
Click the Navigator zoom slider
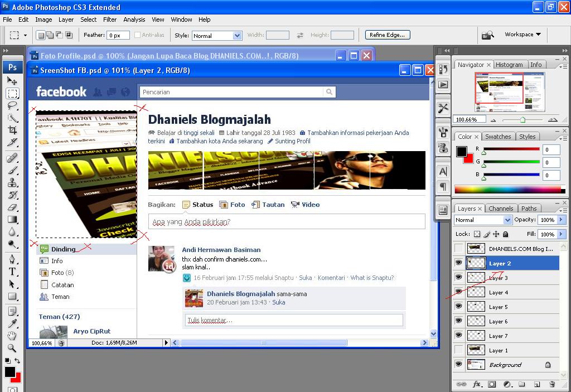522,119
